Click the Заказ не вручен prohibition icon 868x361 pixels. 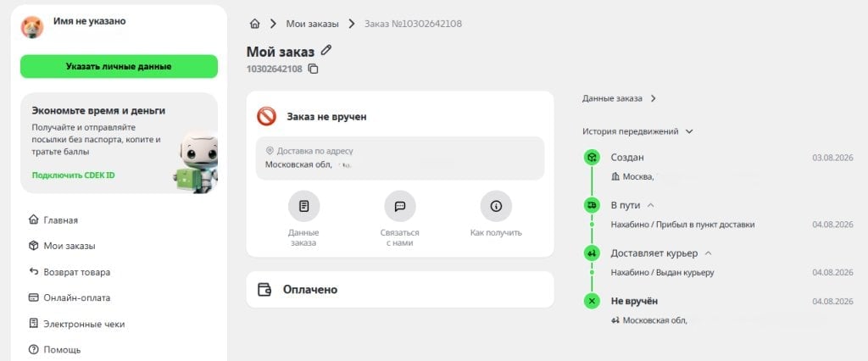pyautogui.click(x=266, y=116)
